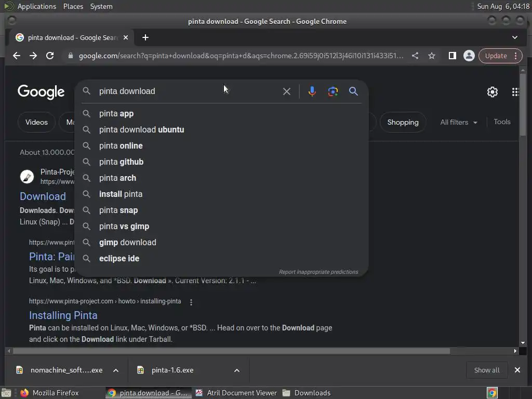The height and width of the screenshot is (399, 532).
Task: Close the downloads bar
Action: [517, 370]
